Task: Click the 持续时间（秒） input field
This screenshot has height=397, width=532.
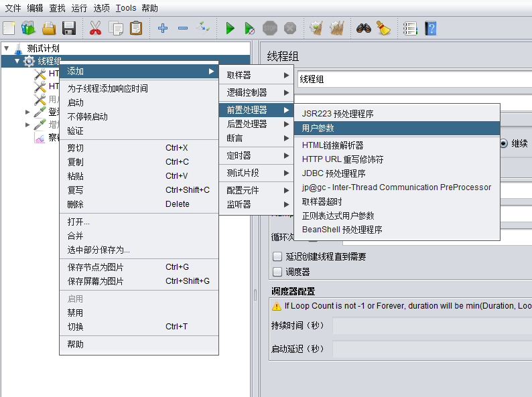Action: pos(432,325)
